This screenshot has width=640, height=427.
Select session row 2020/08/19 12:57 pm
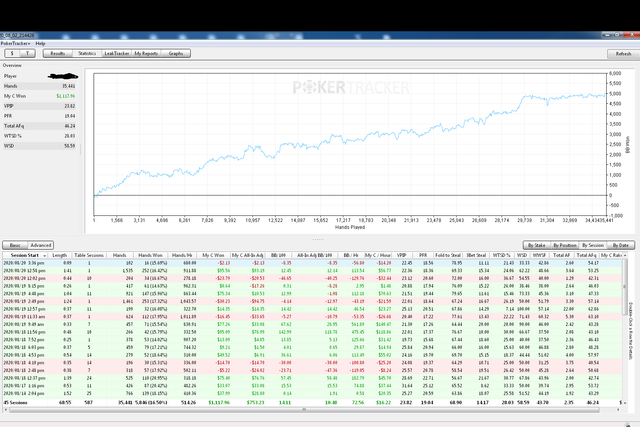coord(313,309)
